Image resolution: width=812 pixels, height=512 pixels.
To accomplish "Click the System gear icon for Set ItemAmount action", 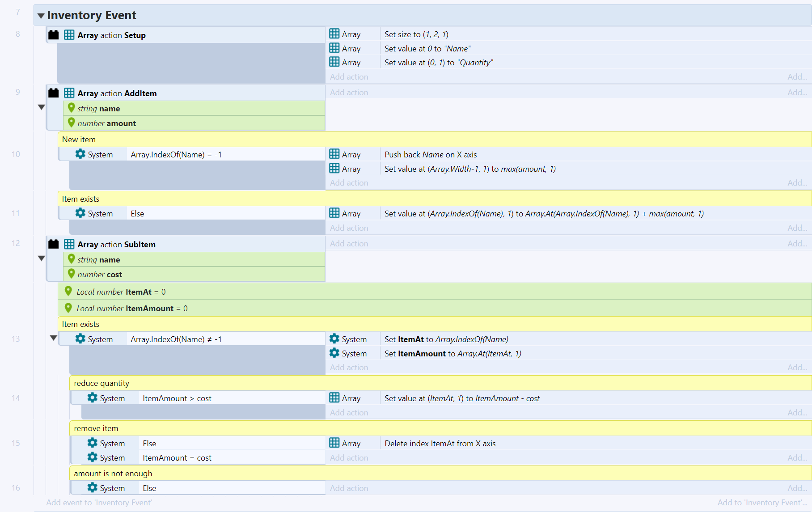I will pos(334,353).
